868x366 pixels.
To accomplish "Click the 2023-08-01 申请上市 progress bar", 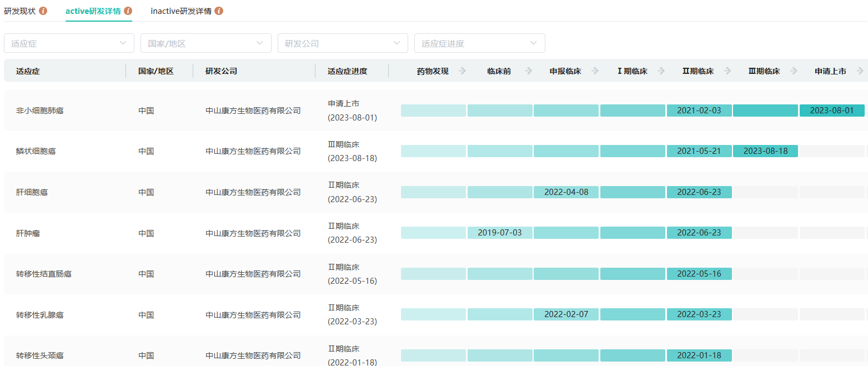I will [831, 111].
